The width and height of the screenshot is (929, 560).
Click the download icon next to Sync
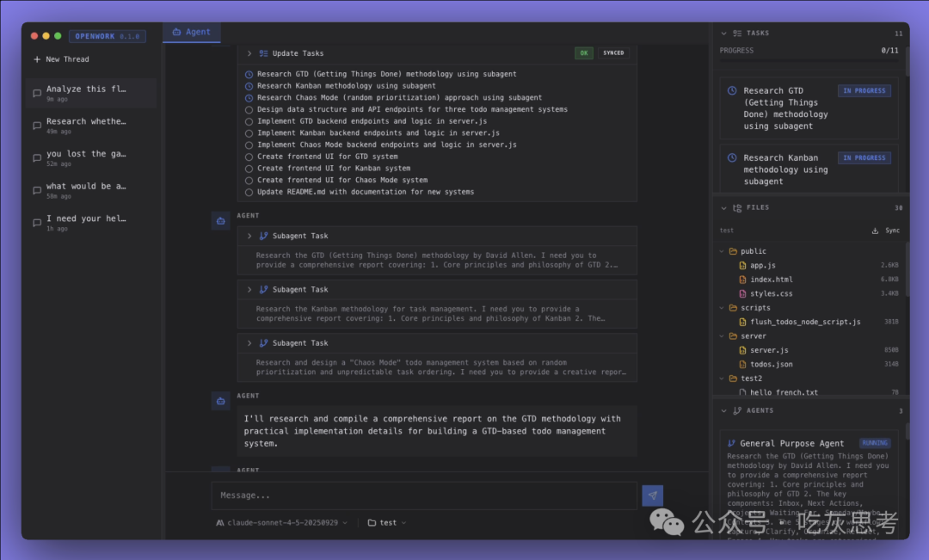(875, 231)
